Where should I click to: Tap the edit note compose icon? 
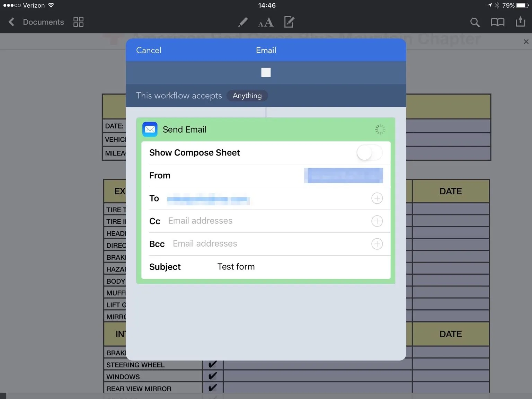point(289,22)
